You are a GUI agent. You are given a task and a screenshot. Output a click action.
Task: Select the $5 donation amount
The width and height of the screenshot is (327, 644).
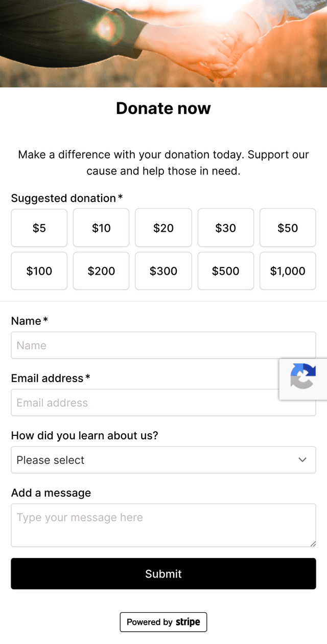point(39,228)
